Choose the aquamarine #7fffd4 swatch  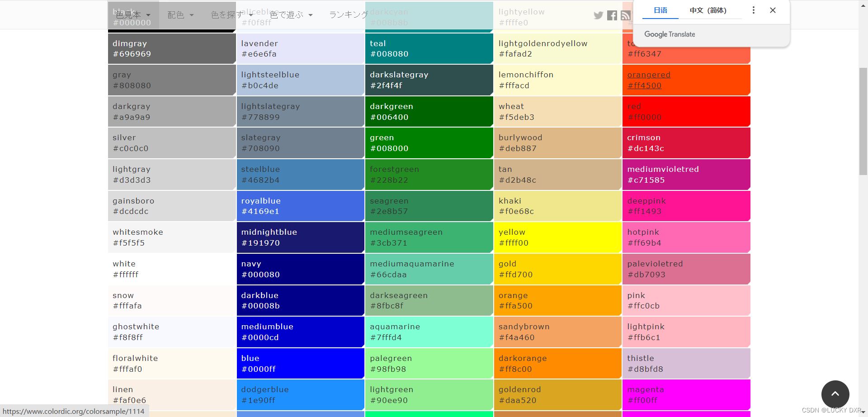click(x=429, y=332)
